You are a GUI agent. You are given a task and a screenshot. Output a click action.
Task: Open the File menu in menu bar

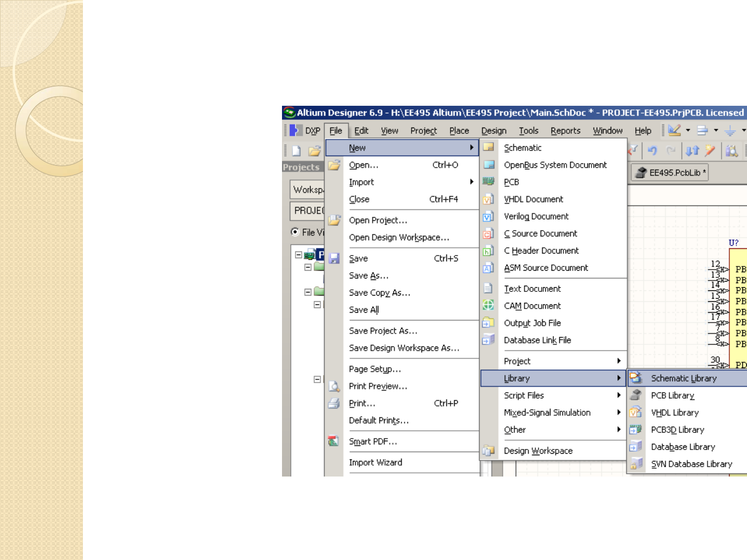pos(336,131)
